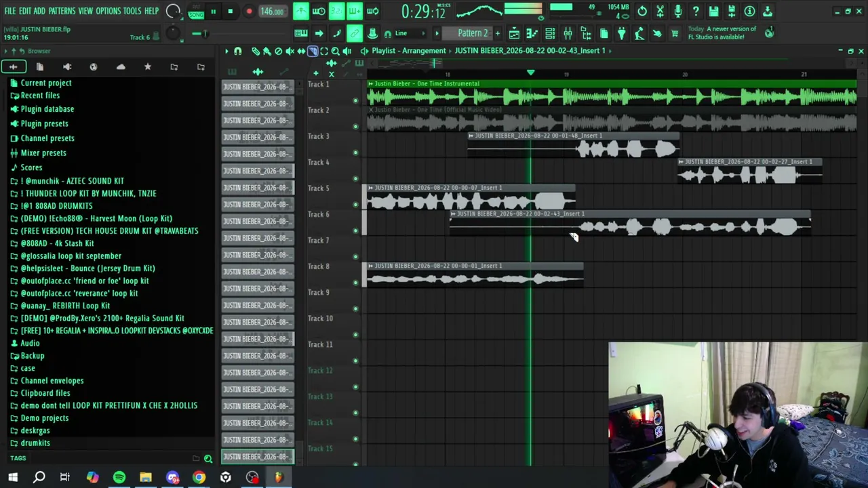Open the Edit menu
This screenshot has width=868, height=488.
(25, 12)
